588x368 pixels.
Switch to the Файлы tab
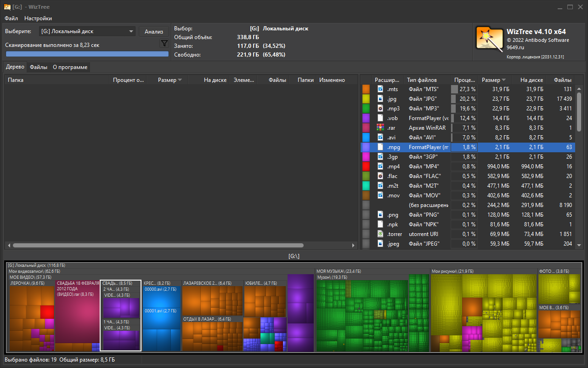39,67
